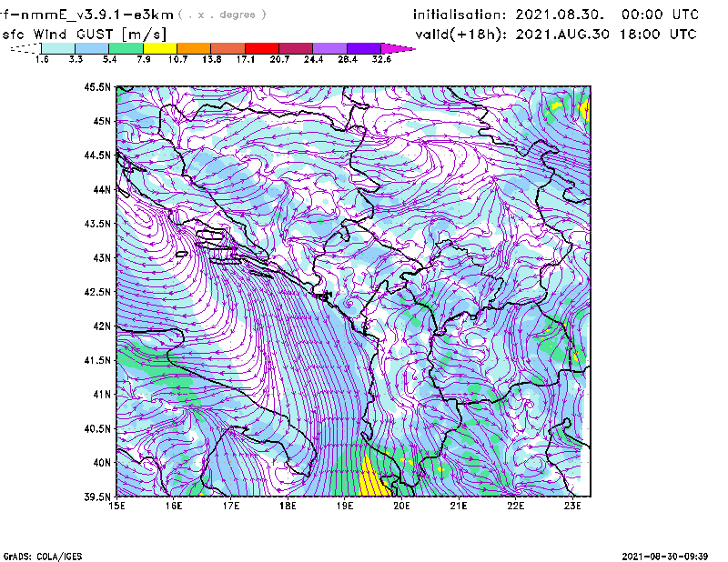Select the violet legend swatch after 28.4
Screen dimensions: 728x562
point(364,48)
